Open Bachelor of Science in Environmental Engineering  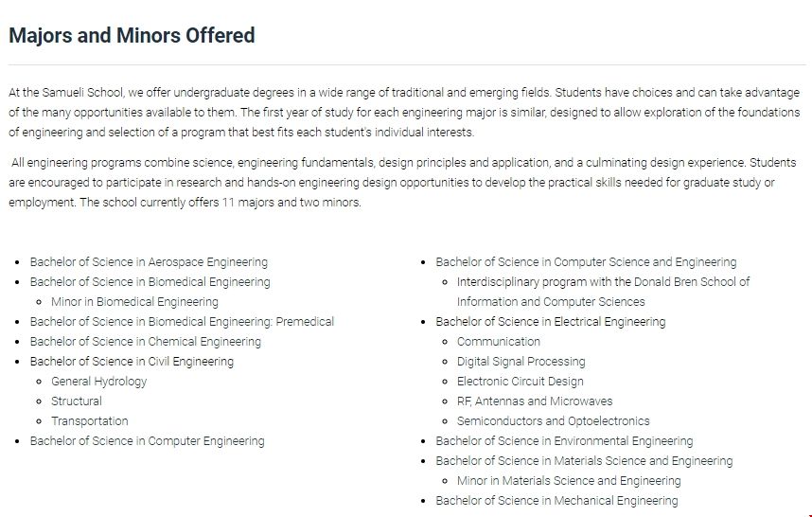pos(564,441)
